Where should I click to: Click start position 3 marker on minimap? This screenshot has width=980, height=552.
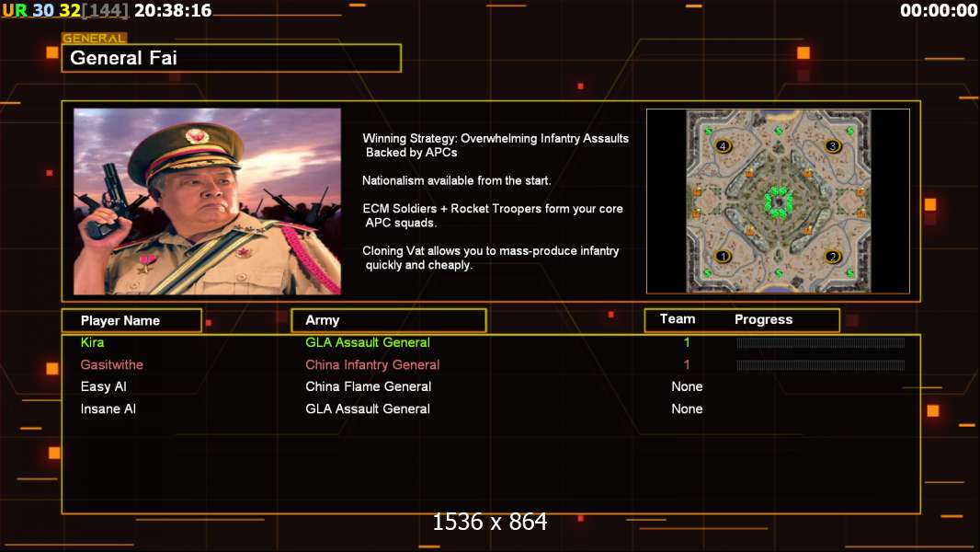point(833,146)
